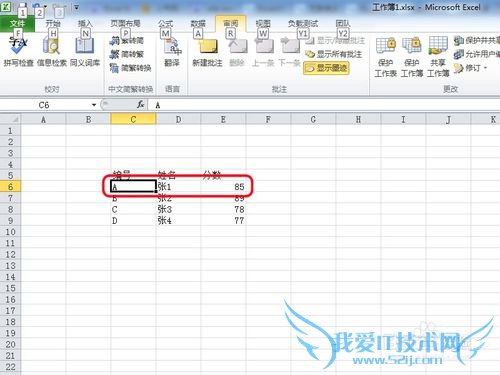The height and width of the screenshot is (375, 500).
Task: Switch to the 数据 Data tab
Action: (x=198, y=24)
